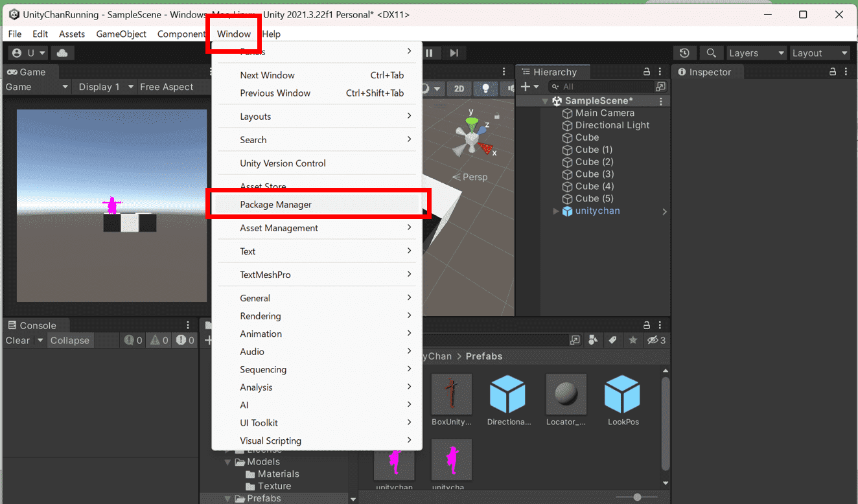The image size is (858, 504).
Task: Open the Layers dropdown
Action: click(756, 52)
